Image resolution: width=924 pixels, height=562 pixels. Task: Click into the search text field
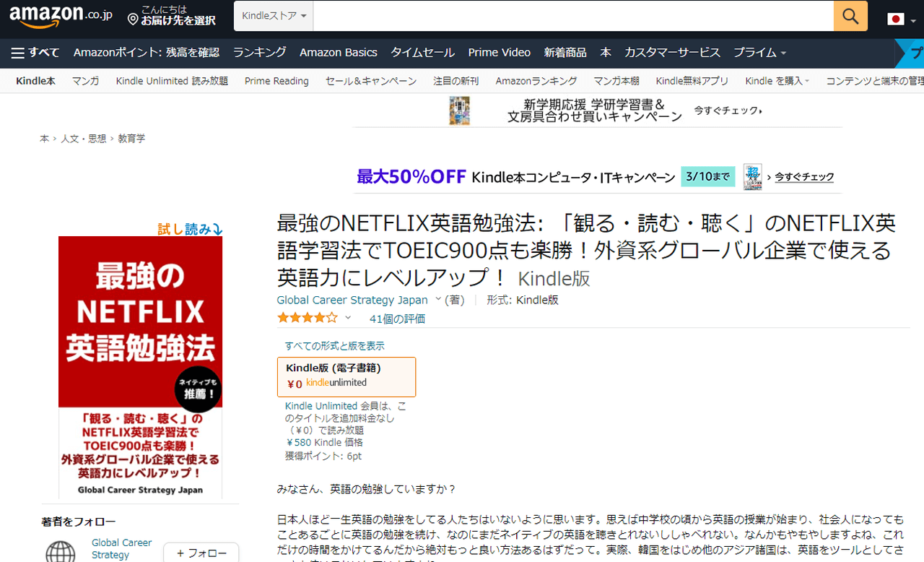tap(572, 16)
